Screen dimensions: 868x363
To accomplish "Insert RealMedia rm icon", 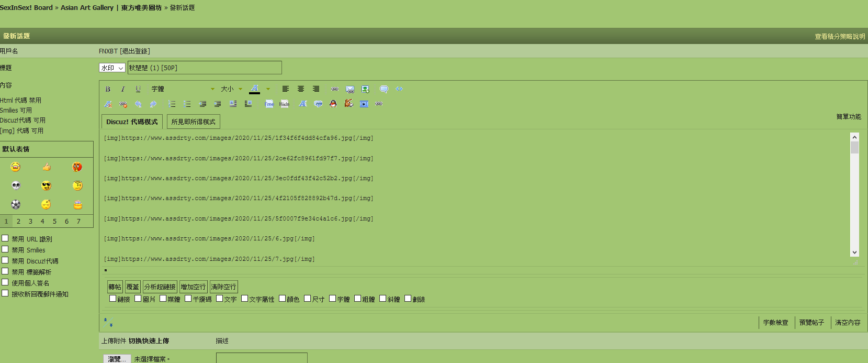I will 318,104.
